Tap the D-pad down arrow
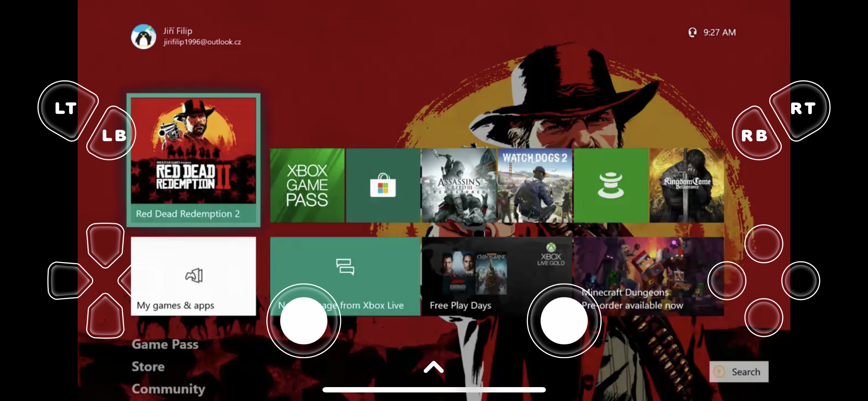Screen dimensions: 868x401 (105, 317)
